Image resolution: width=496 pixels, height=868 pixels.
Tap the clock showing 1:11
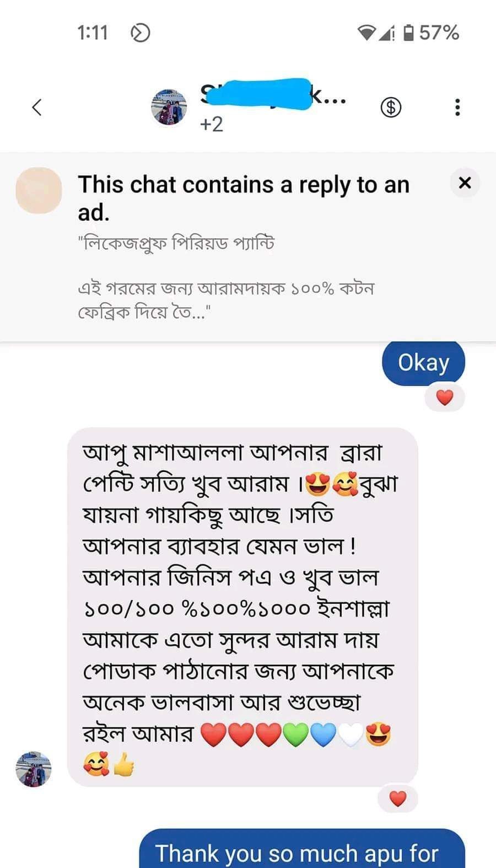point(93,33)
